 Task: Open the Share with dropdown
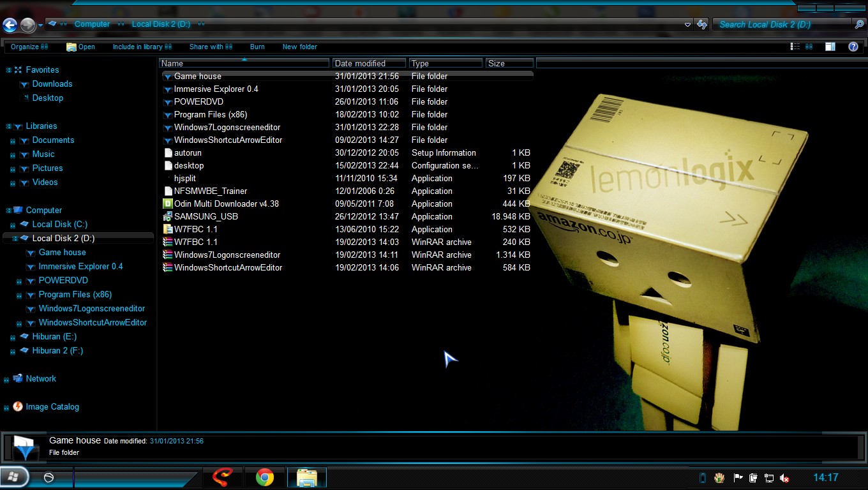point(211,47)
